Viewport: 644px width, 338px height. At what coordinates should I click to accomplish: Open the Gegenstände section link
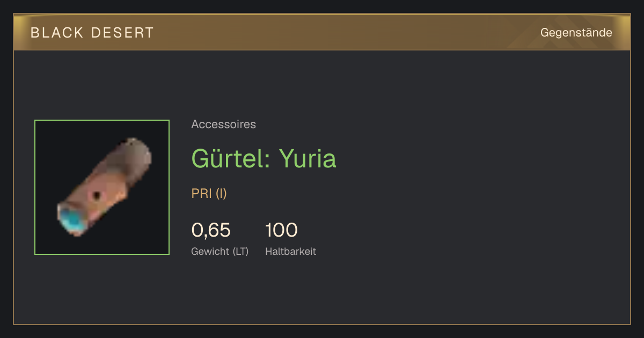coord(576,33)
